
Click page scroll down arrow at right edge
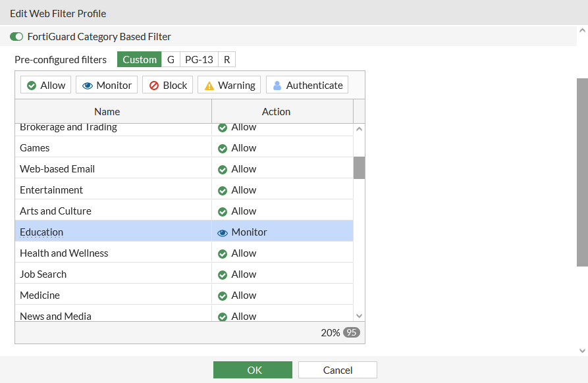point(582,350)
